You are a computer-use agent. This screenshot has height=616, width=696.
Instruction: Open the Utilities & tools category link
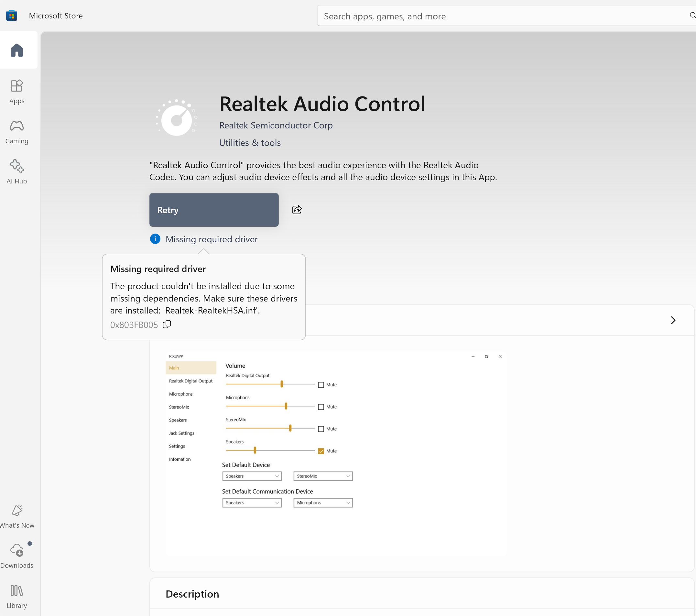tap(250, 143)
